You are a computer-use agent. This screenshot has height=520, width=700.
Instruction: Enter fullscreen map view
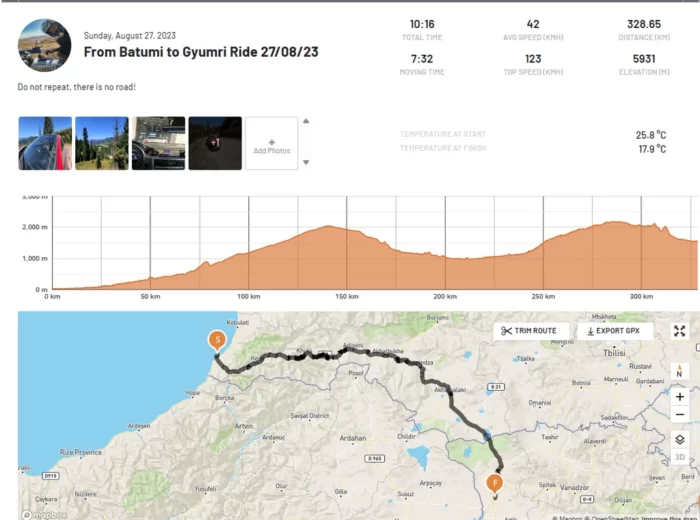(680, 331)
